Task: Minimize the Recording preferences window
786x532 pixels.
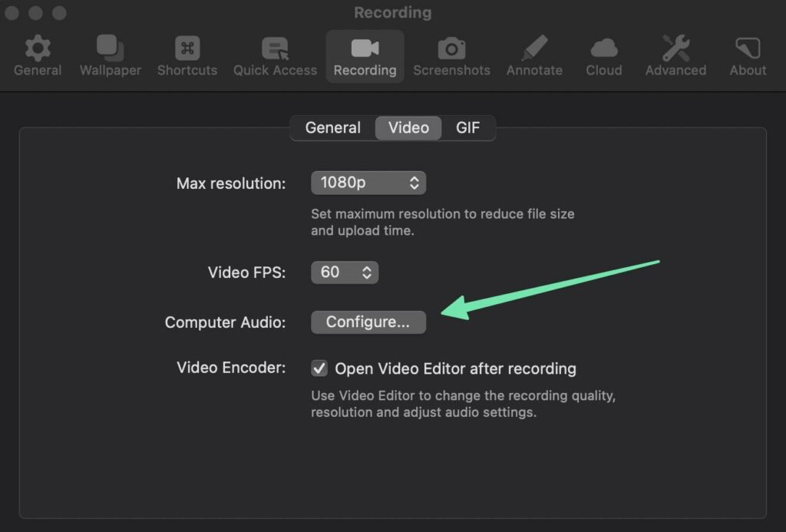Action: tap(35, 13)
